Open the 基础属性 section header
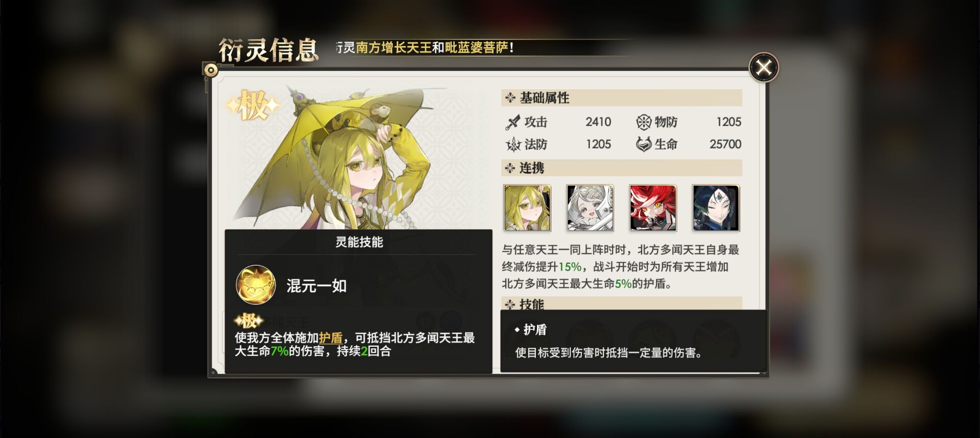 (x=621, y=98)
